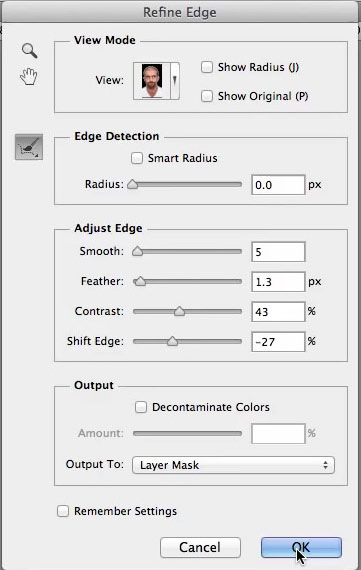Open the Output To Layer Mask dropdown

pos(233,465)
